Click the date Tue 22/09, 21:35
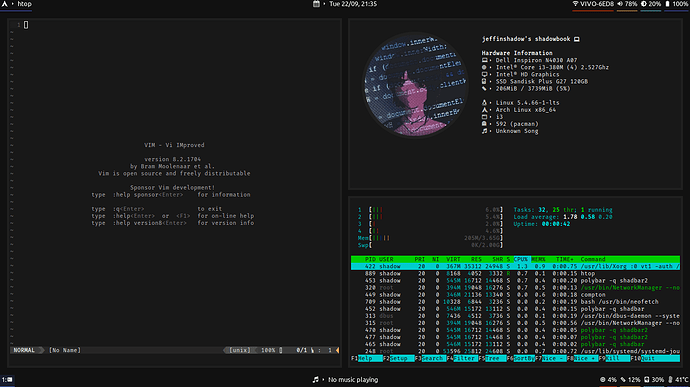The width and height of the screenshot is (690, 387). pyautogui.click(x=353, y=4)
